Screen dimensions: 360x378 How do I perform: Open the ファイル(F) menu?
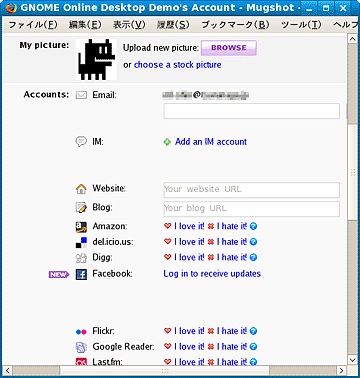pos(33,25)
